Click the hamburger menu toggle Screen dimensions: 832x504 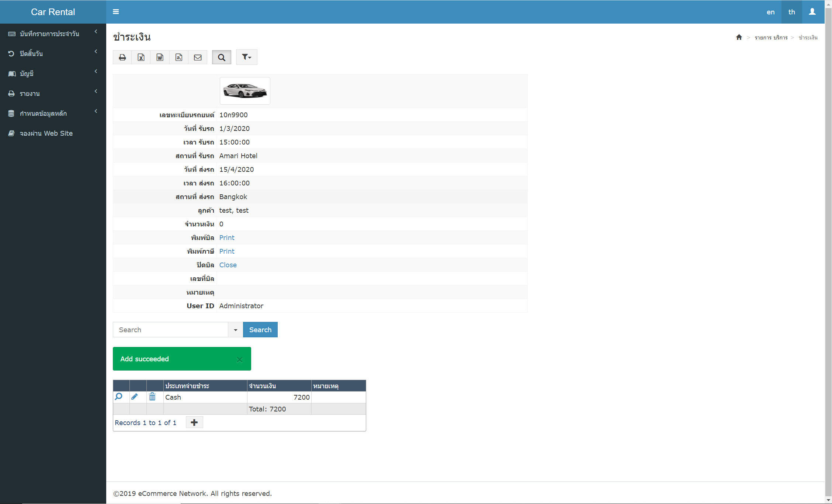coord(116,12)
